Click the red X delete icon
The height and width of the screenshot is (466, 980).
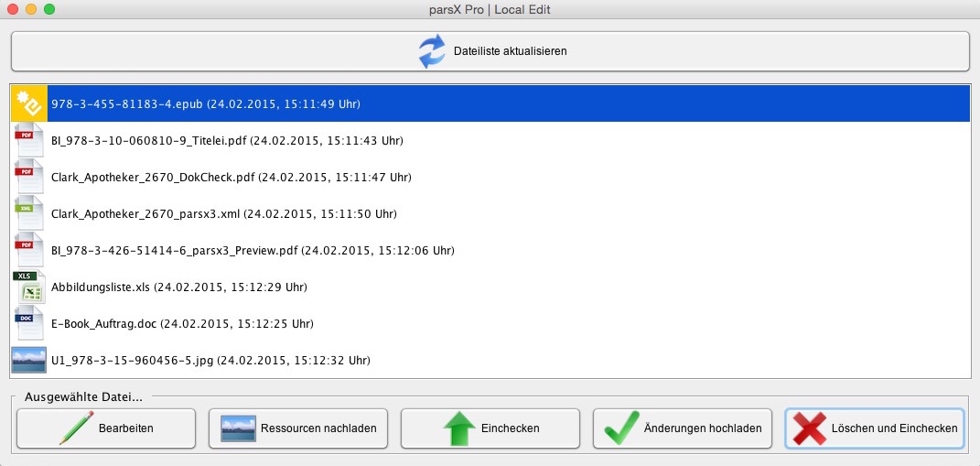point(810,428)
